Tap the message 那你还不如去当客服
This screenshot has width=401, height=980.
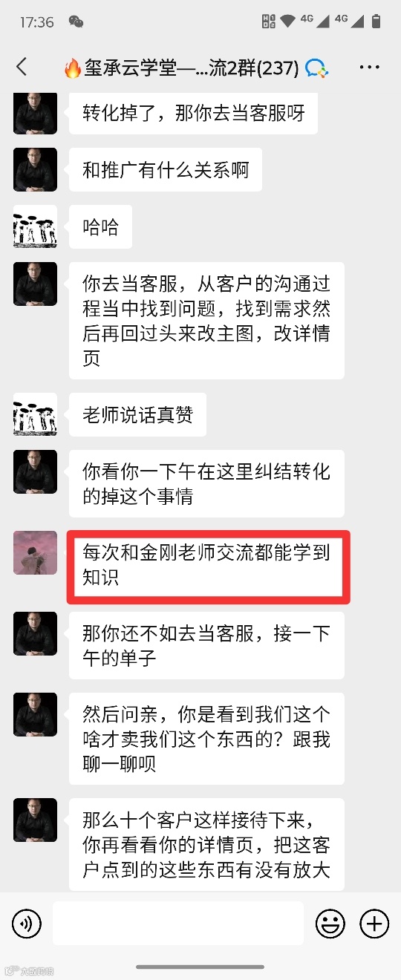click(x=207, y=645)
